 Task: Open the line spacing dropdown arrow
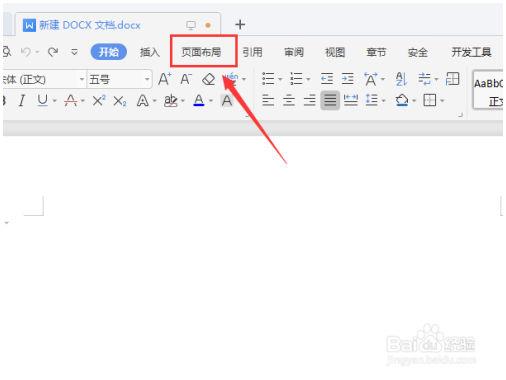pyautogui.click(x=384, y=100)
